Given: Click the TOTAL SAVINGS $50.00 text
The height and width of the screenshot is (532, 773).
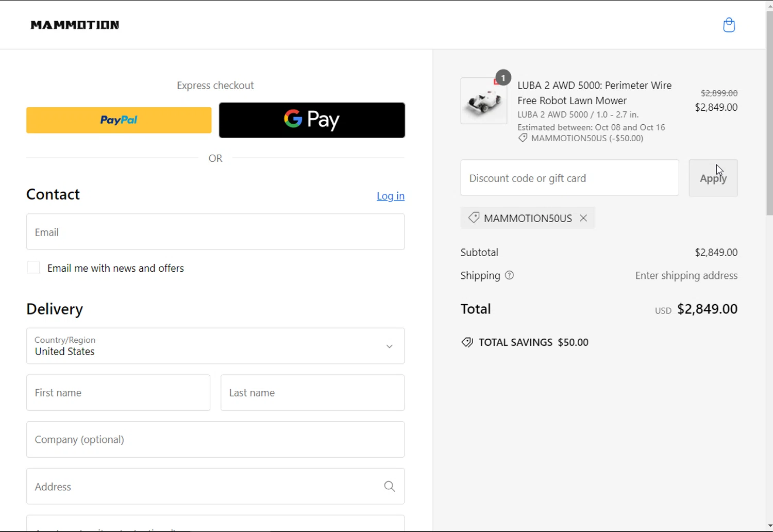Looking at the screenshot, I should [x=533, y=342].
